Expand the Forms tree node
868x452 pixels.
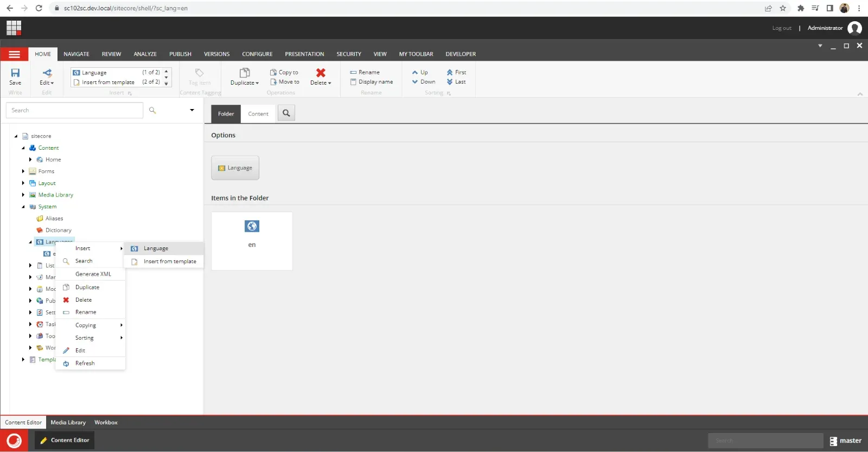23,171
